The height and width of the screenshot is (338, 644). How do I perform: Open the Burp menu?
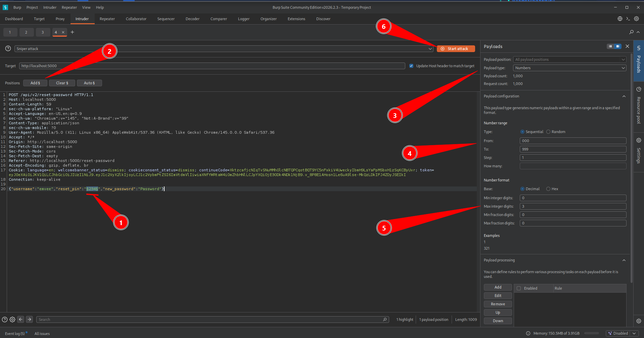coord(17,7)
